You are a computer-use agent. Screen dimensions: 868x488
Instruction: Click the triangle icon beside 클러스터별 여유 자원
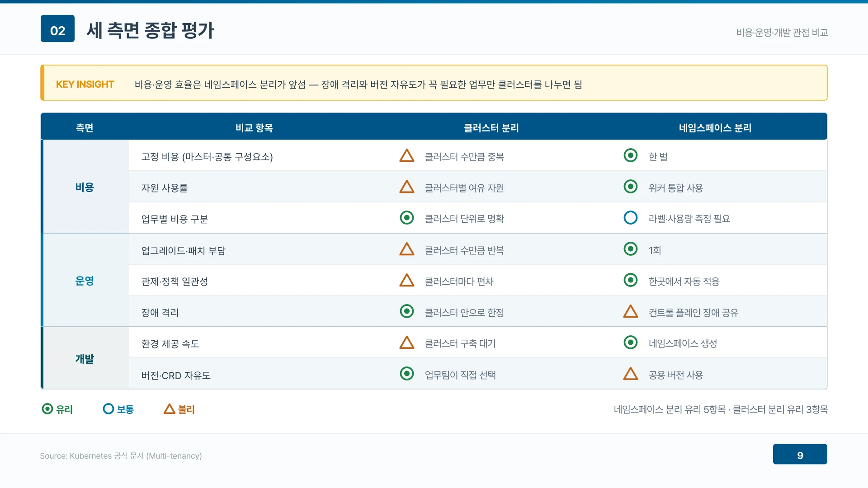pos(407,187)
